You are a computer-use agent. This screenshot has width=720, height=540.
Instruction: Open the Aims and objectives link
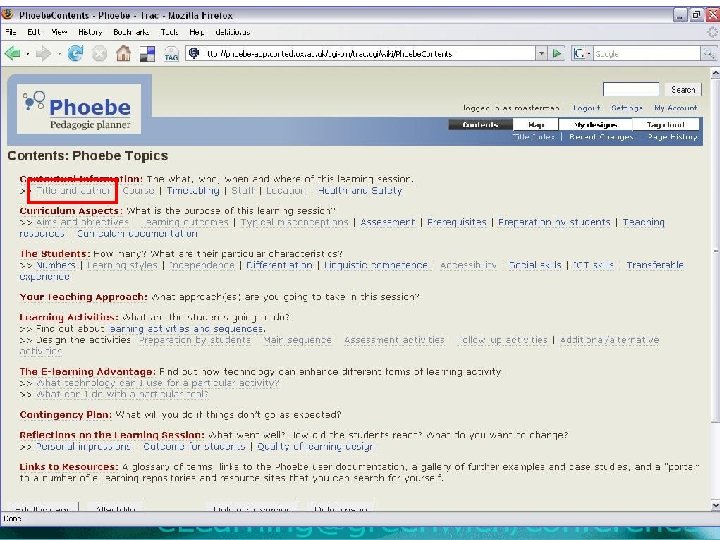click(82, 222)
